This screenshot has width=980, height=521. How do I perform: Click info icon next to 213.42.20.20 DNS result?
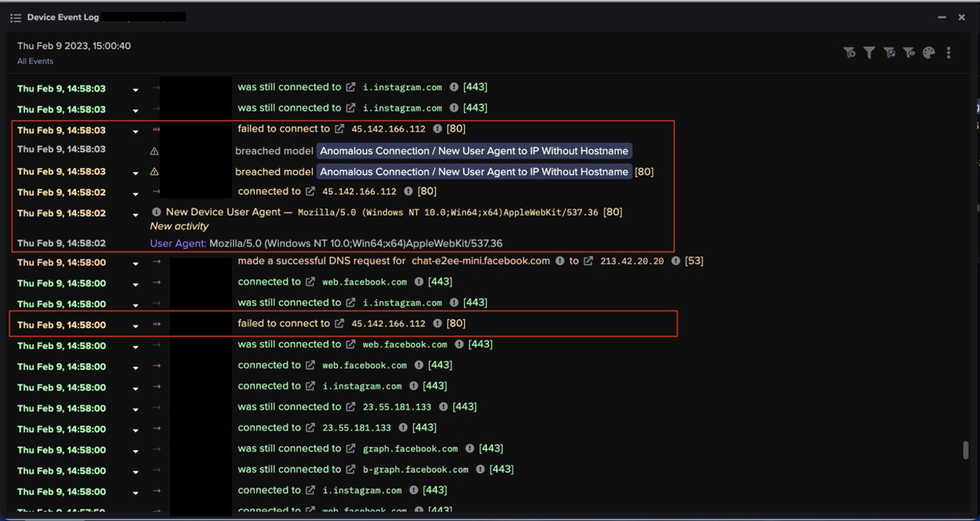[677, 261]
